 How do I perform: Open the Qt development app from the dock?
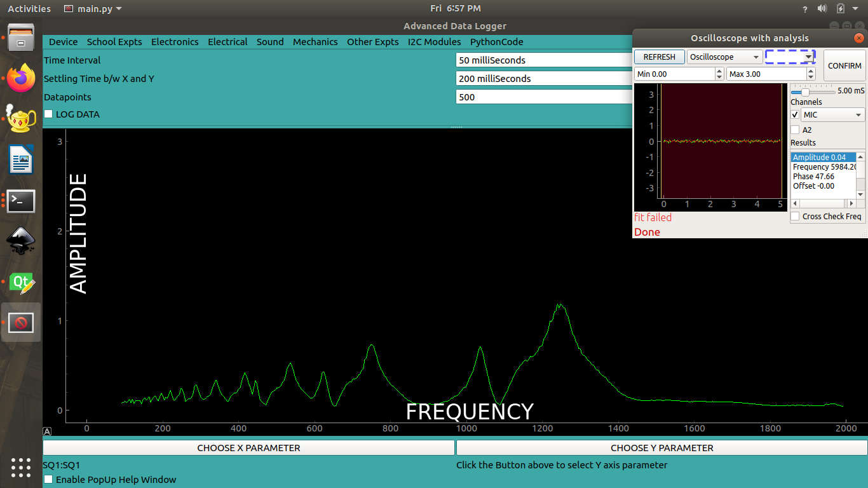[21, 281]
